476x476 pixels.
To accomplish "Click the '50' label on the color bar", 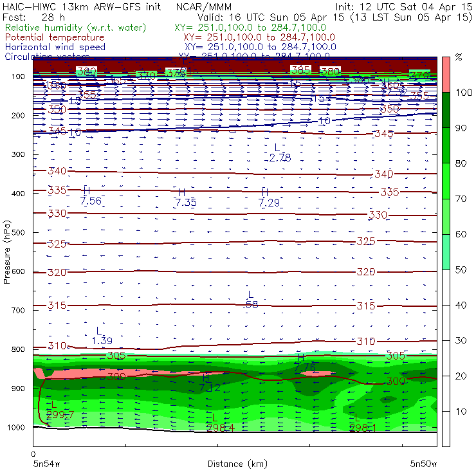I will point(461,270).
